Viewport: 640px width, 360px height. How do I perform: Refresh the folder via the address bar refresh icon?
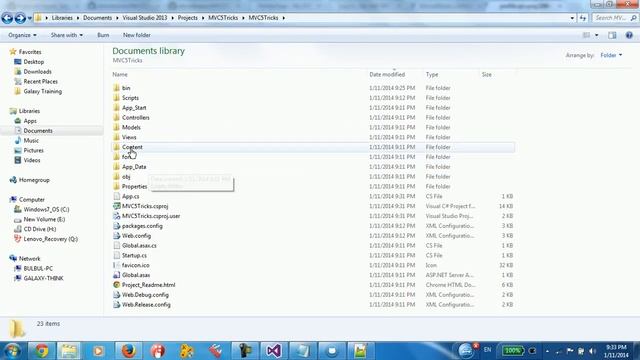click(x=583, y=18)
